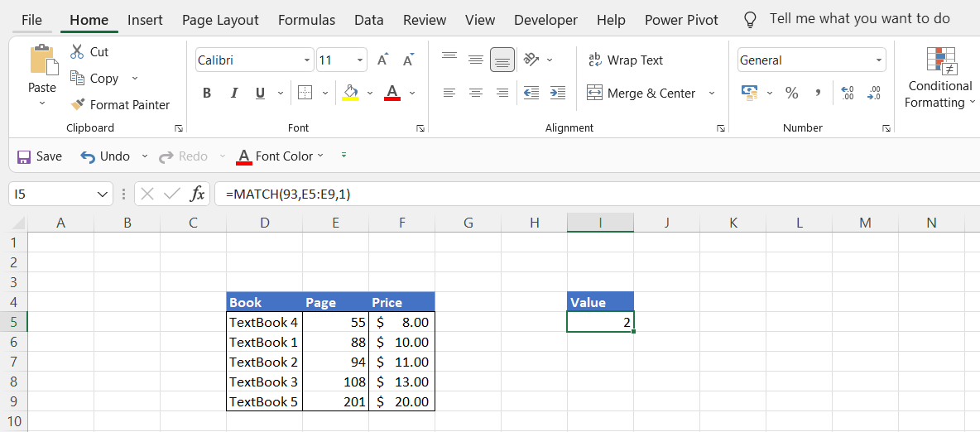Click the Format Painter brush icon
The image size is (980, 432).
(x=78, y=104)
